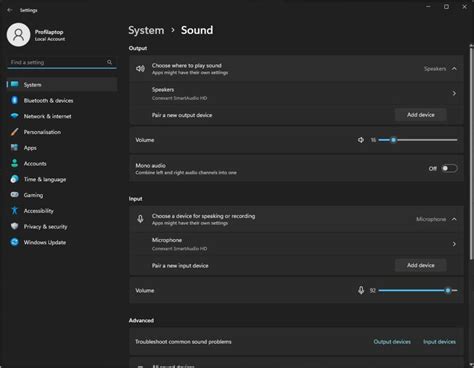Click the back arrow in Settings title bar
The width and height of the screenshot is (474, 368).
[10, 10]
